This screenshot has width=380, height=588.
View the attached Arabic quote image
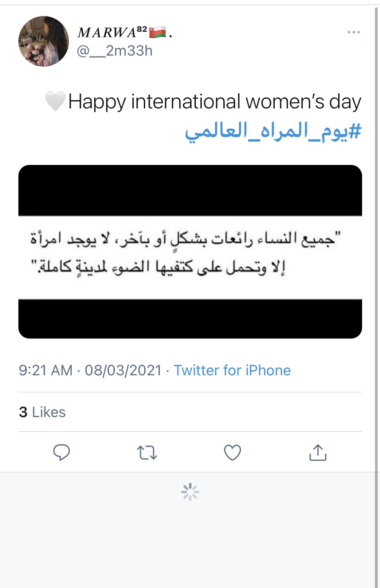tap(190, 252)
